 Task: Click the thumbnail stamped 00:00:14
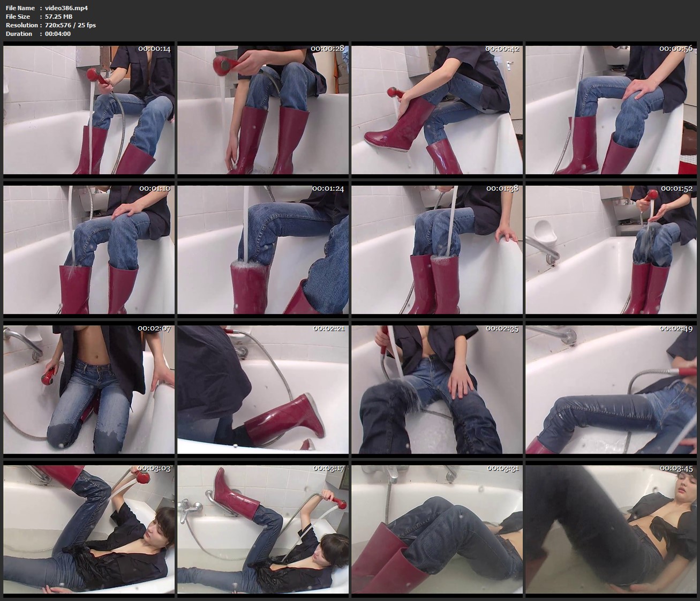89,110
